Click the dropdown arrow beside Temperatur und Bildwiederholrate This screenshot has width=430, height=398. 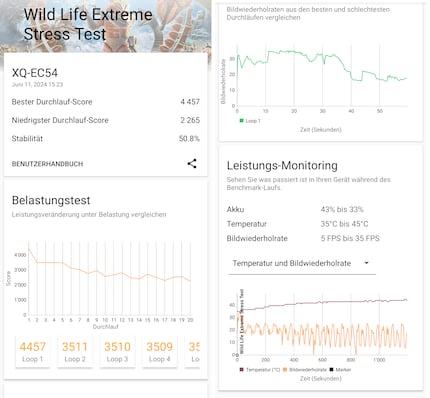366,263
